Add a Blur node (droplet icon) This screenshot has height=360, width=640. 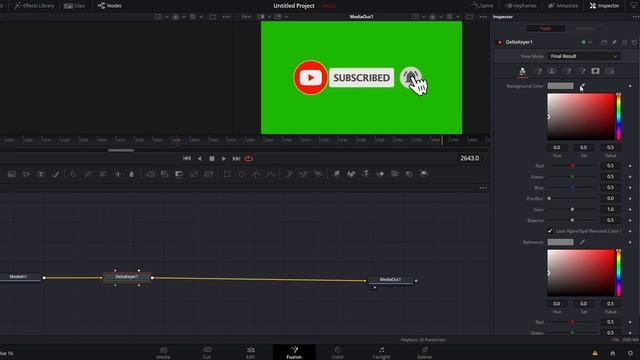(132, 174)
